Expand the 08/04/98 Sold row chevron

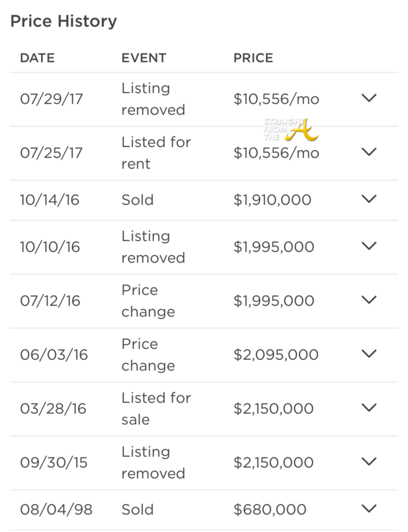pyautogui.click(x=369, y=508)
